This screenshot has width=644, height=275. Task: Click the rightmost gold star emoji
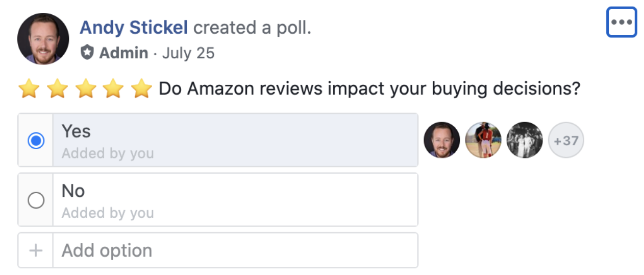[x=141, y=89]
